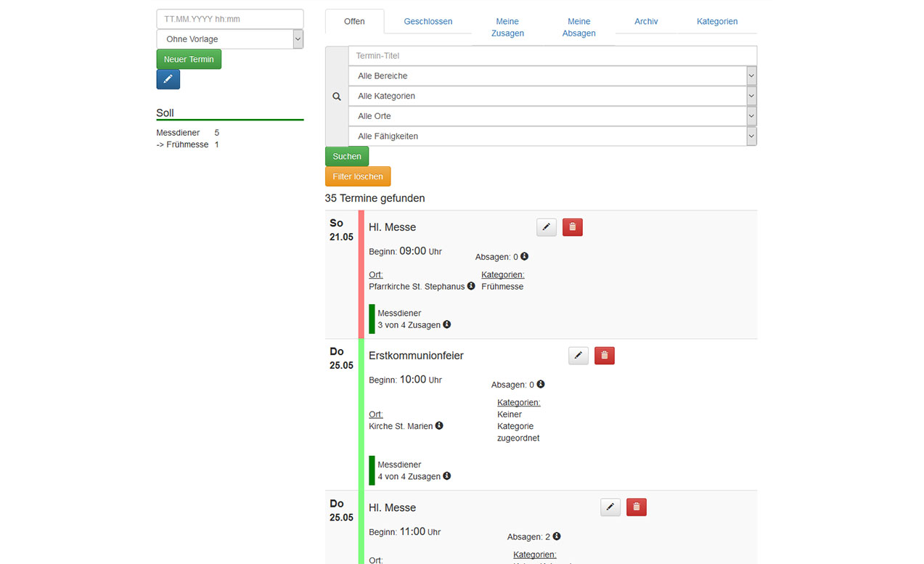Expand the Alle Bereiche dropdown
Image resolution: width=924 pixels, height=564 pixels.
point(552,76)
